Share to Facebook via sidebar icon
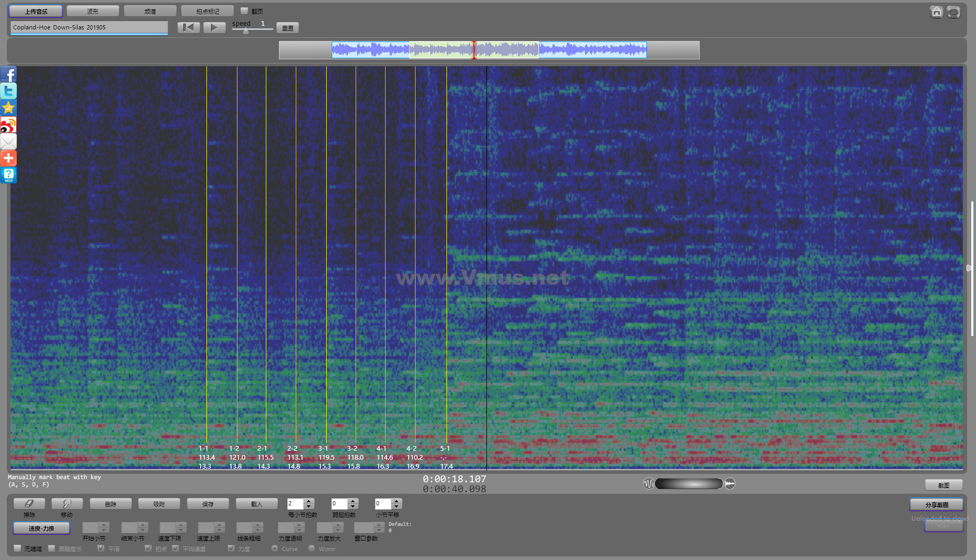 coord(8,75)
